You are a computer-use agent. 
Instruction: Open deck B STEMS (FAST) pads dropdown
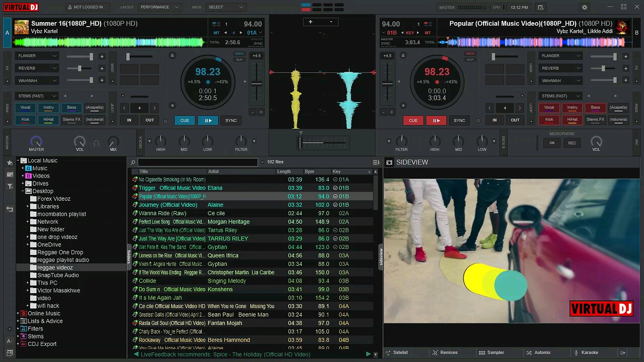point(560,96)
